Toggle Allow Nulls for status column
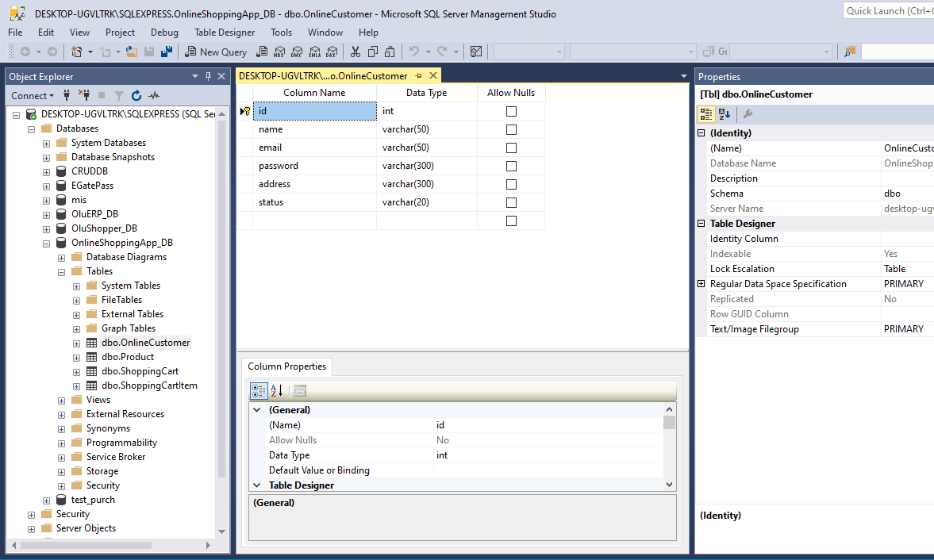The image size is (934, 560). pyautogui.click(x=511, y=202)
